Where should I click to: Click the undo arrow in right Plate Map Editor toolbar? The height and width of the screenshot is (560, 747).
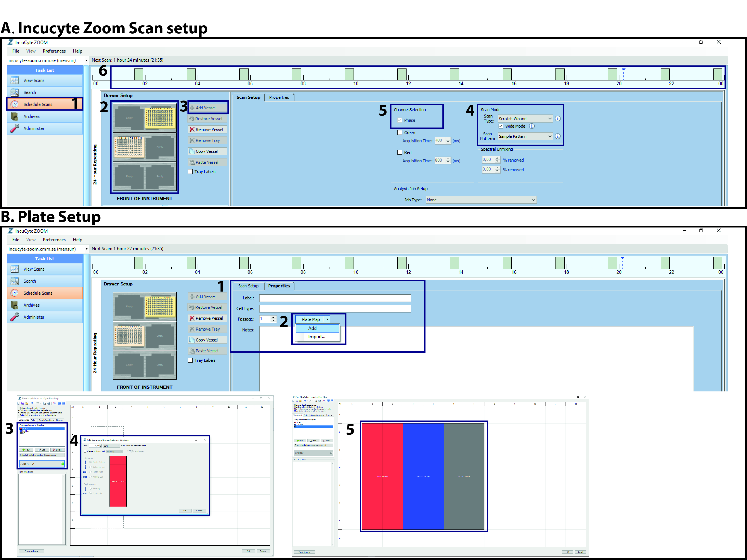click(305, 401)
